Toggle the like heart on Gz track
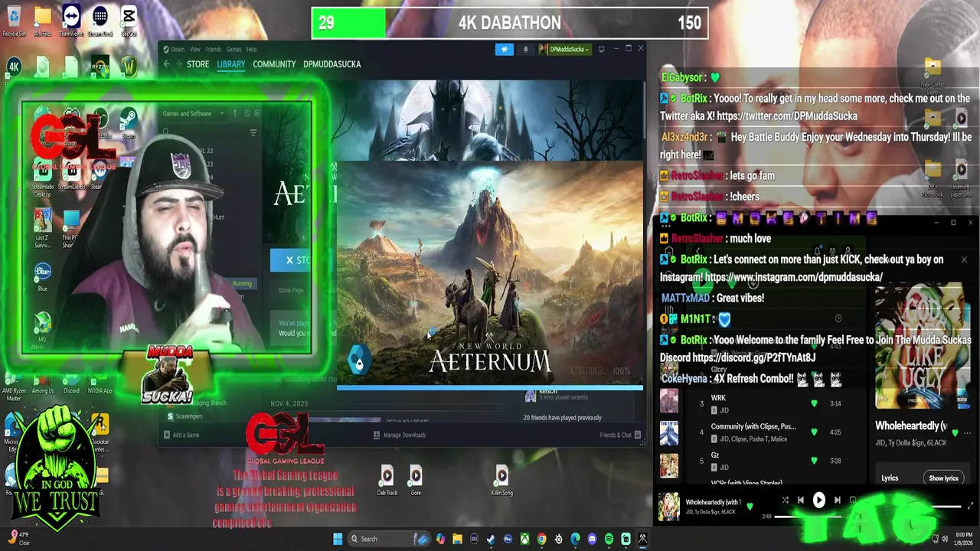Image resolution: width=980 pixels, height=551 pixels. [814, 461]
